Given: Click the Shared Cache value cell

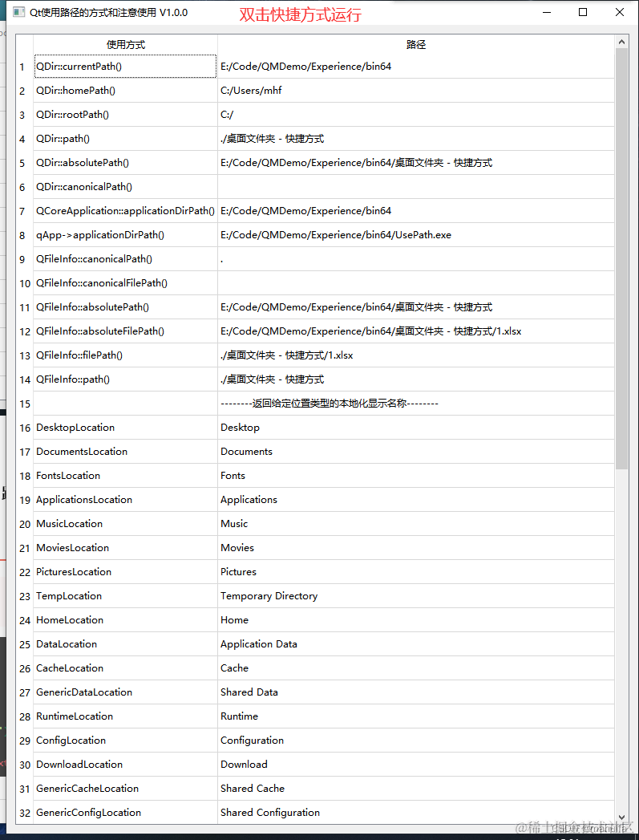Looking at the screenshot, I should click(x=416, y=789).
